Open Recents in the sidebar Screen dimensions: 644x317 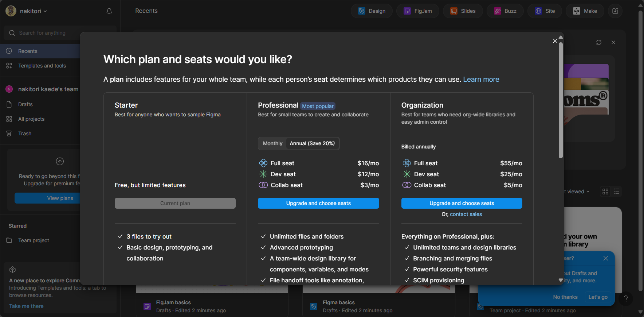click(x=40, y=51)
